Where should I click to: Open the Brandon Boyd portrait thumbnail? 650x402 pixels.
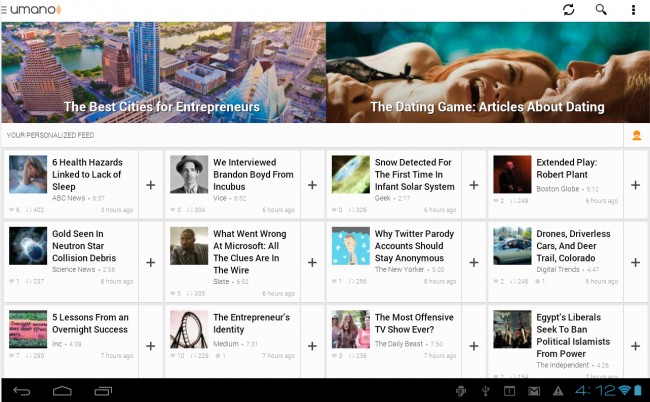[x=189, y=174]
